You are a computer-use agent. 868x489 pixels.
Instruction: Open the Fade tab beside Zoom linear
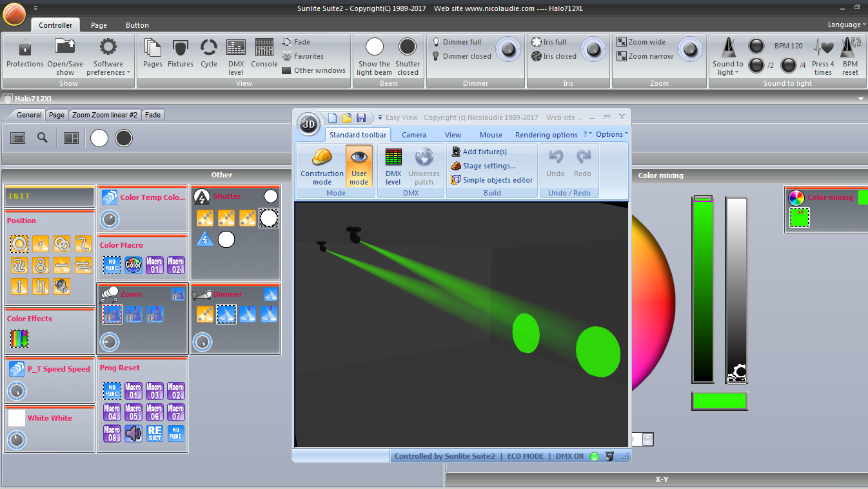coord(153,115)
